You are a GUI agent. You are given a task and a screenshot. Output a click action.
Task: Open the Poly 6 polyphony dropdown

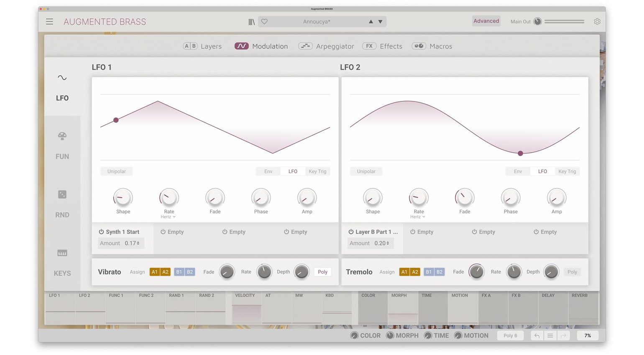510,336
